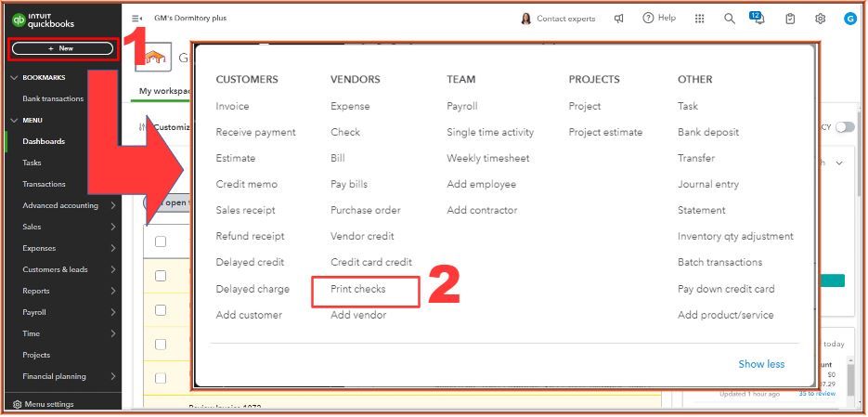Tick the second checkbox in the list
The image size is (868, 417).
pos(161,276)
